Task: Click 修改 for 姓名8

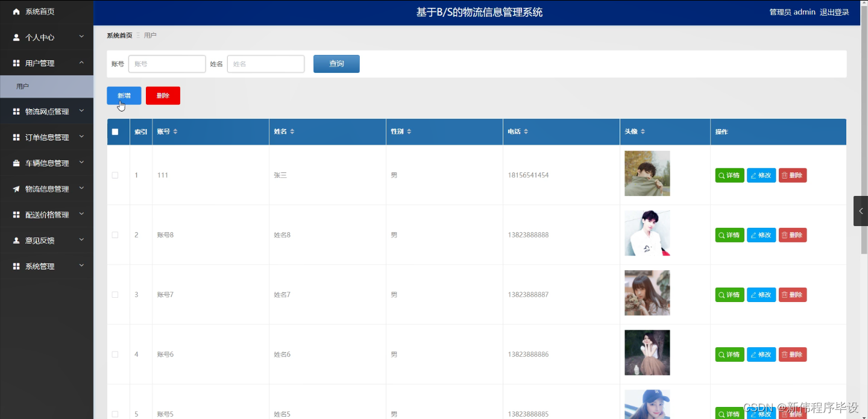Action: (x=761, y=235)
